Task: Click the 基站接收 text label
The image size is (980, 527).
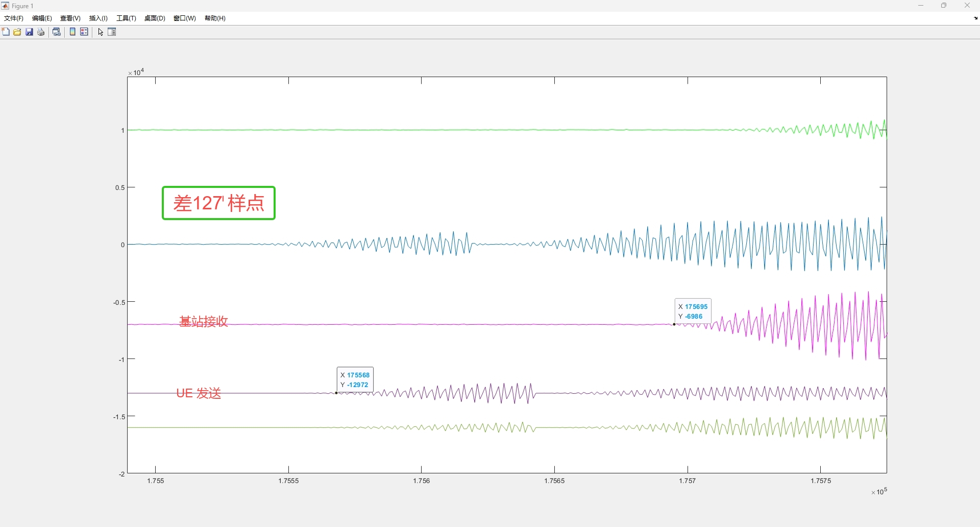Action: click(204, 322)
